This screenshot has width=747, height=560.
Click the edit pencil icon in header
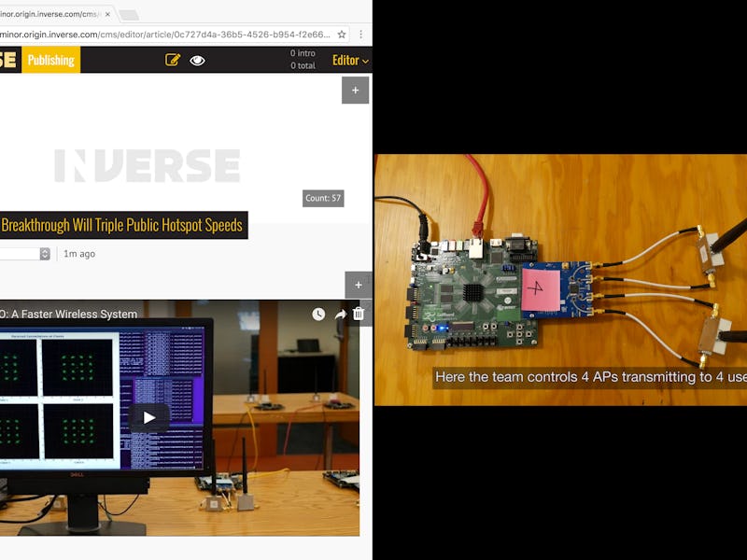172,60
